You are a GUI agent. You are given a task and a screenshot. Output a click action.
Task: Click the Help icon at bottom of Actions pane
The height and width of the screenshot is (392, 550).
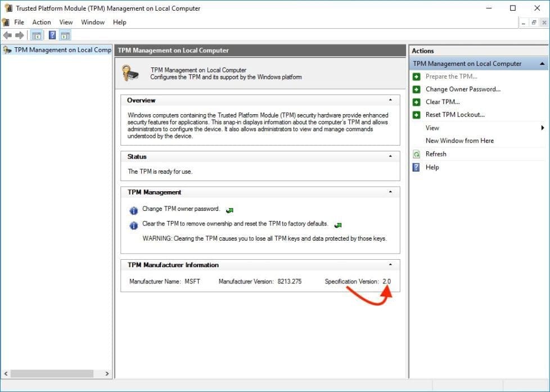tap(416, 167)
